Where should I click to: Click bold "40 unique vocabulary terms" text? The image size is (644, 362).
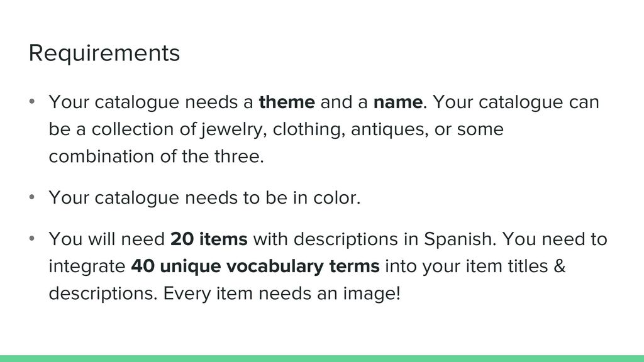(x=255, y=266)
